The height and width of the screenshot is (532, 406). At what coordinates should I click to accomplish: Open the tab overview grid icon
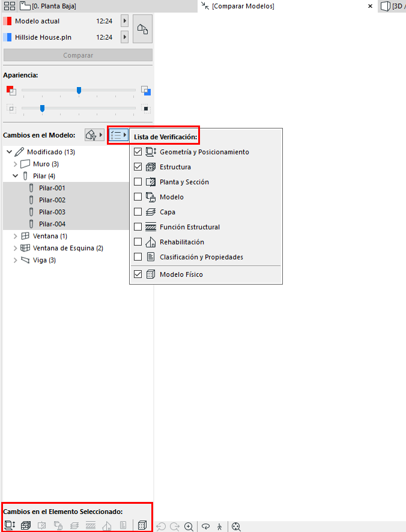click(9, 6)
